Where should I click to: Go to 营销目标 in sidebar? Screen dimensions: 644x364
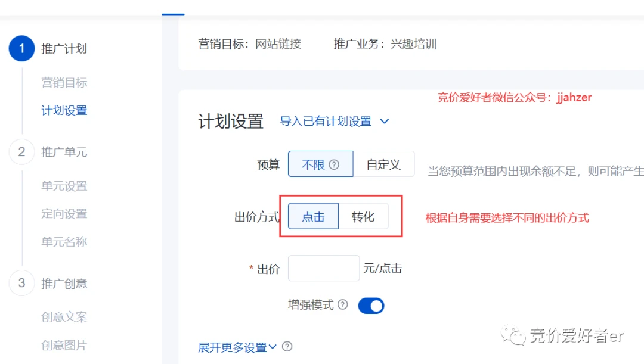[64, 83]
